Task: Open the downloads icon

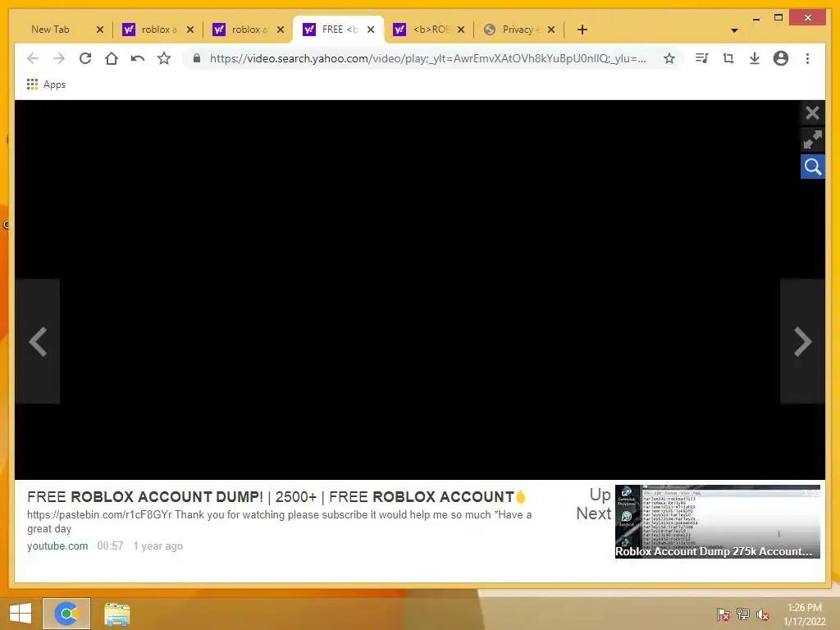Action: pyautogui.click(x=755, y=58)
